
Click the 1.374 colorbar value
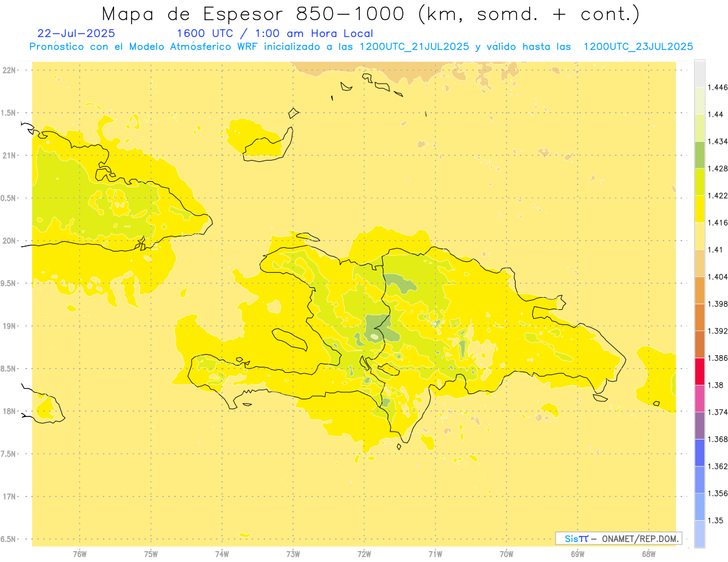click(718, 412)
